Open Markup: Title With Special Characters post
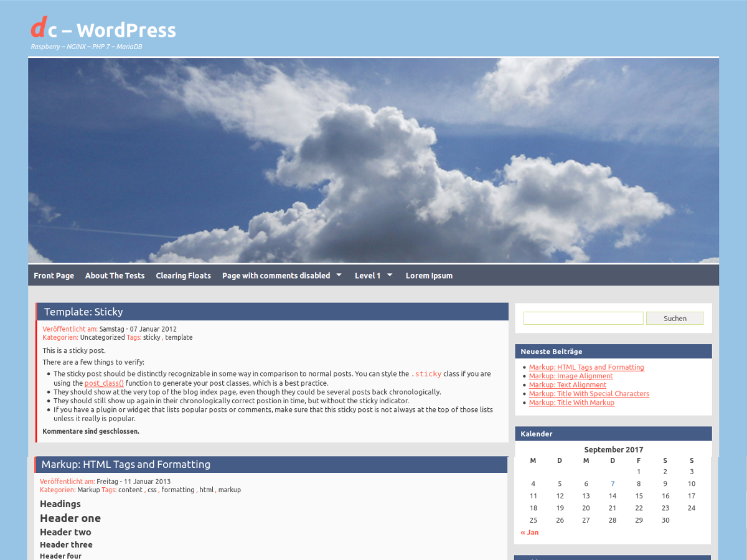 (x=589, y=393)
